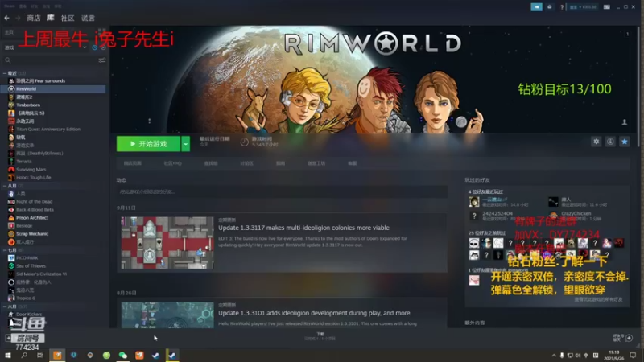Select RimWorld in the game list
Screen dimensions: 644x362
[53, 88]
